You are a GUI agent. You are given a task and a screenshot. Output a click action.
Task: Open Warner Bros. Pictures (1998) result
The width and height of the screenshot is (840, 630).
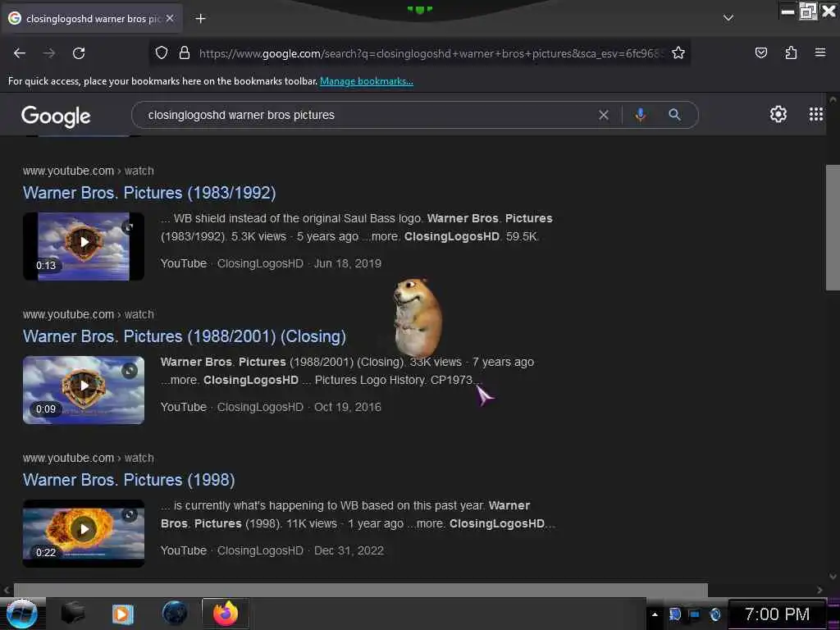click(129, 480)
